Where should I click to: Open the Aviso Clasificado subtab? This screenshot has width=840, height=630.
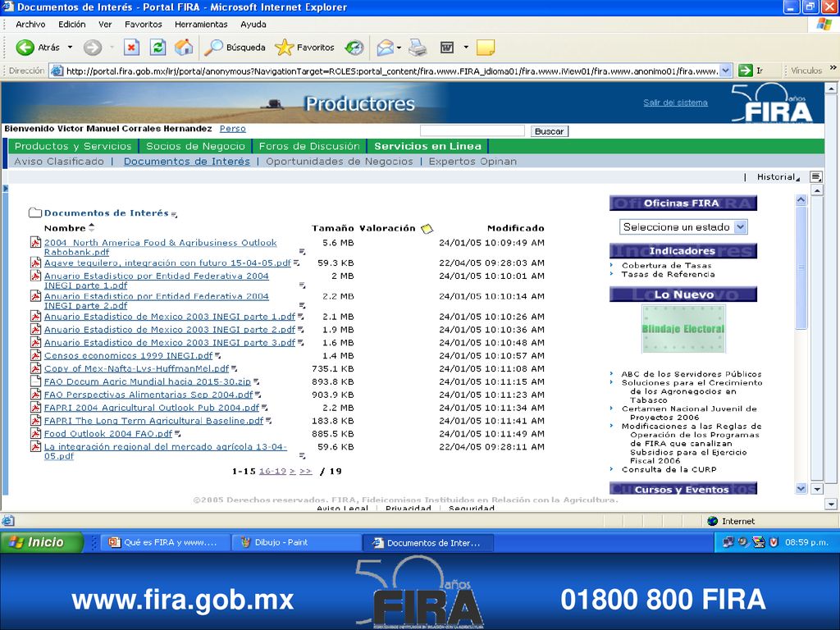tap(59, 162)
